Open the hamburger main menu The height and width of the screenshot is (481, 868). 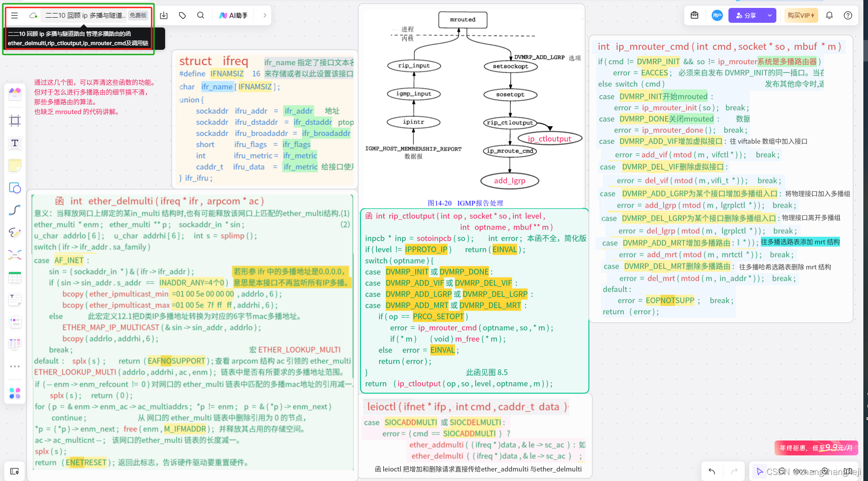click(x=14, y=15)
